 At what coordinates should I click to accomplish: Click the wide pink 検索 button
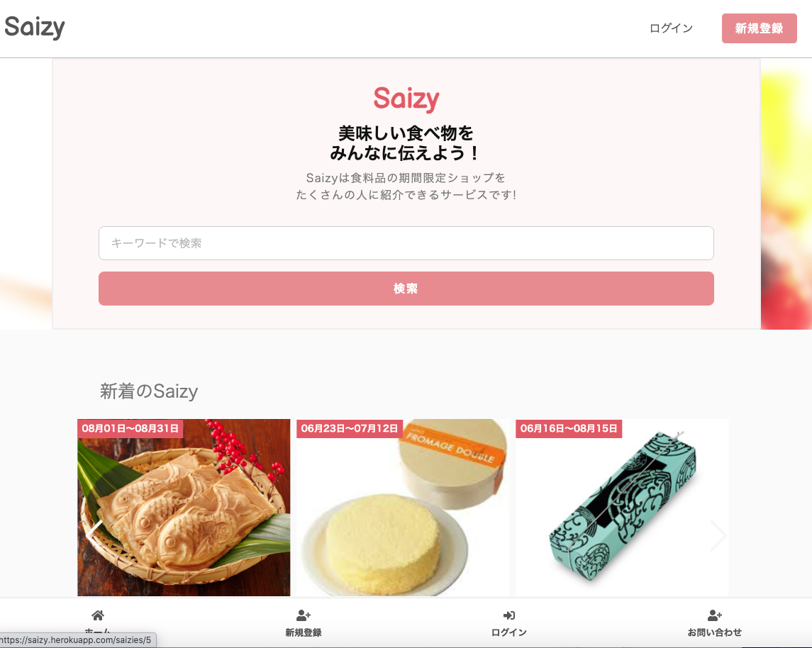406,289
